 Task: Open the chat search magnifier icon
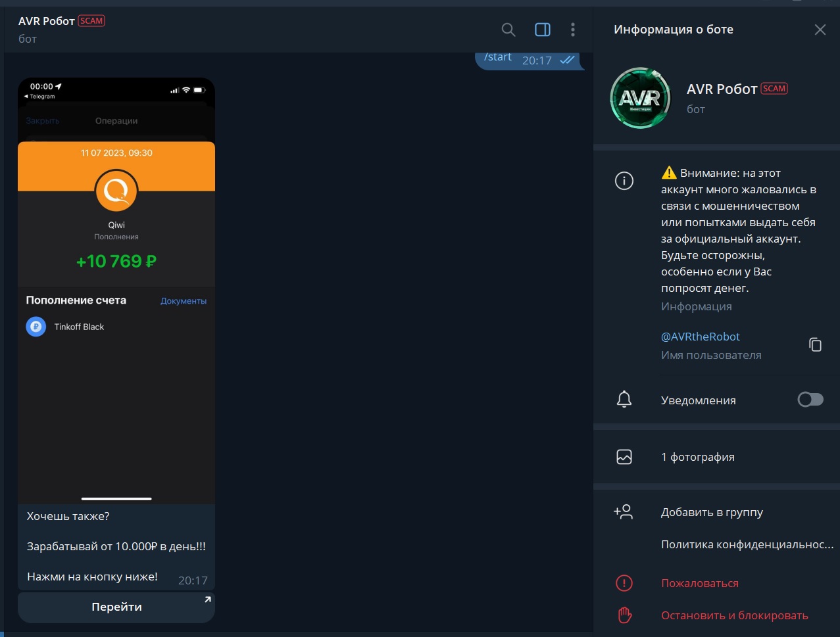(x=508, y=30)
